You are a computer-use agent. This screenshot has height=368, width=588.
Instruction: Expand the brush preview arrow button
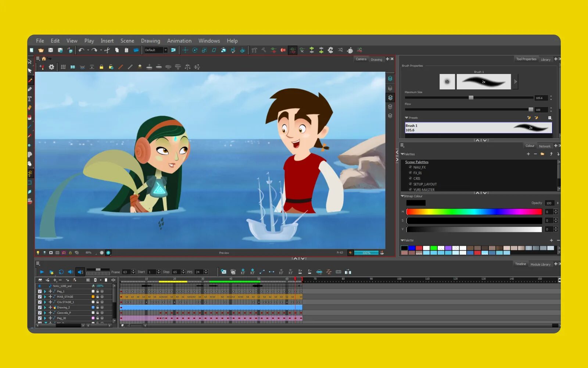(516, 82)
